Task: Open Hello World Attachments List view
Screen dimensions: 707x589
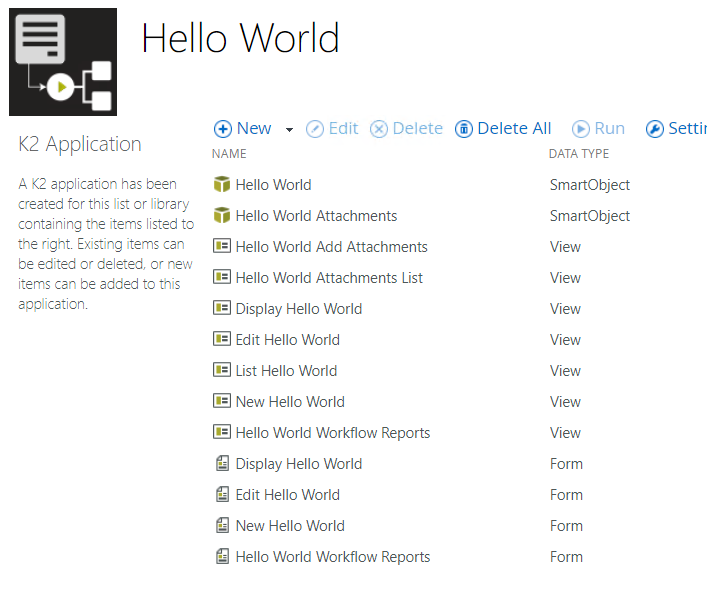Action: coord(329,278)
